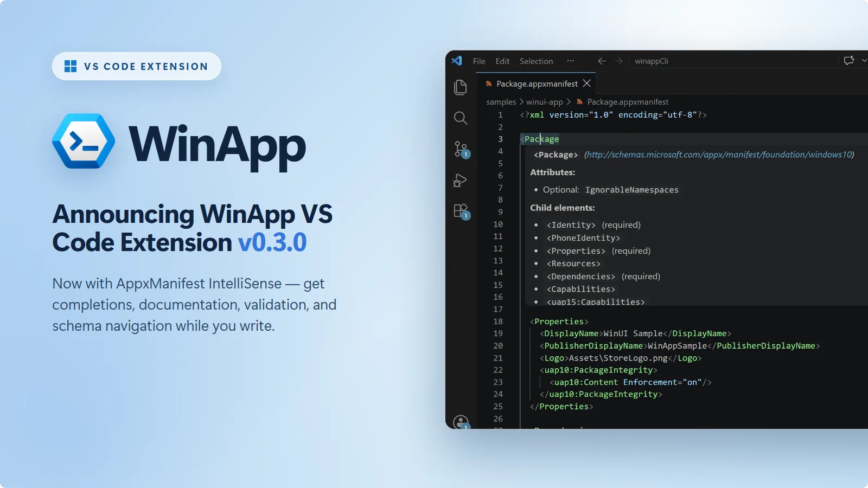
Task: Click the Go Forward arrow
Action: coord(618,61)
